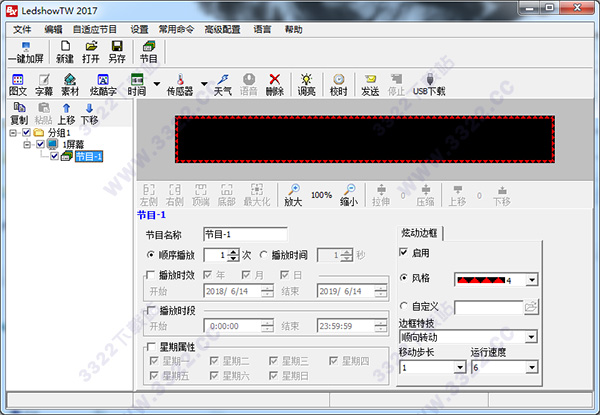Enable the 播放时效 checkbox
This screenshot has width=600, height=415.
[150, 275]
